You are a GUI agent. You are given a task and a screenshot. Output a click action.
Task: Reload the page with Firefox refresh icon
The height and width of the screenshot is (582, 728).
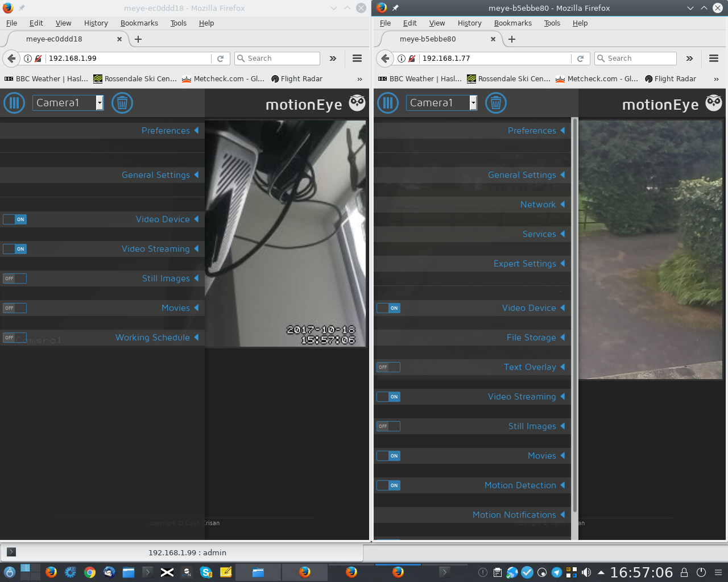[x=581, y=58]
